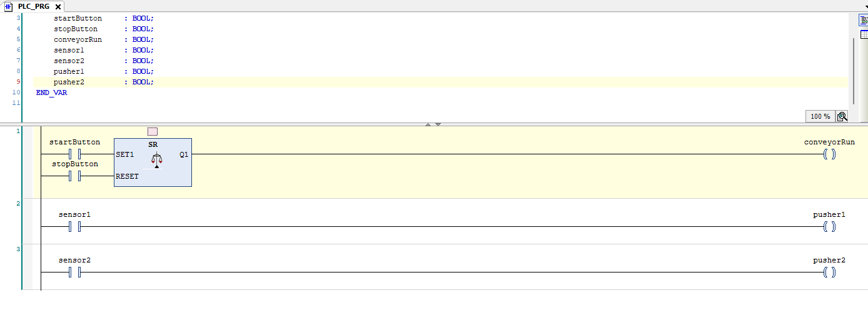Screen dimensions: 868x320
Task: Switch to textual declaration view
Action: point(864,20)
